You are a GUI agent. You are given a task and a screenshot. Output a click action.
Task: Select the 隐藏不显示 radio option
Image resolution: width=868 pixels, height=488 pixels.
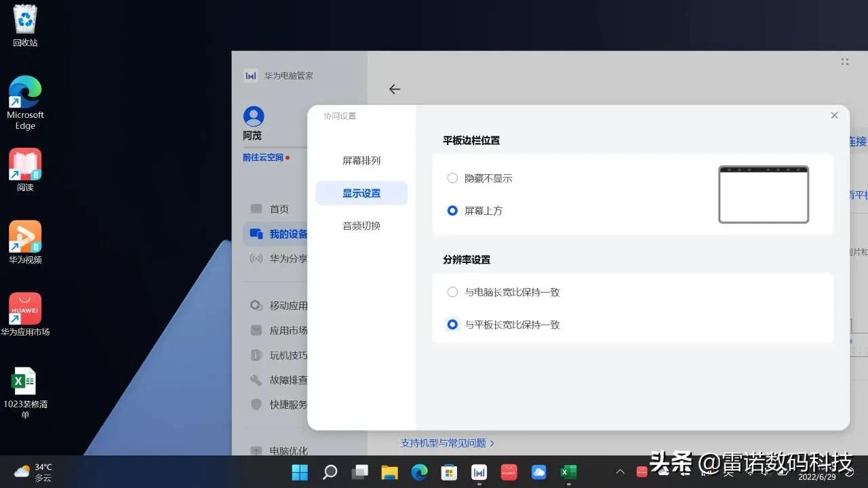coord(452,178)
